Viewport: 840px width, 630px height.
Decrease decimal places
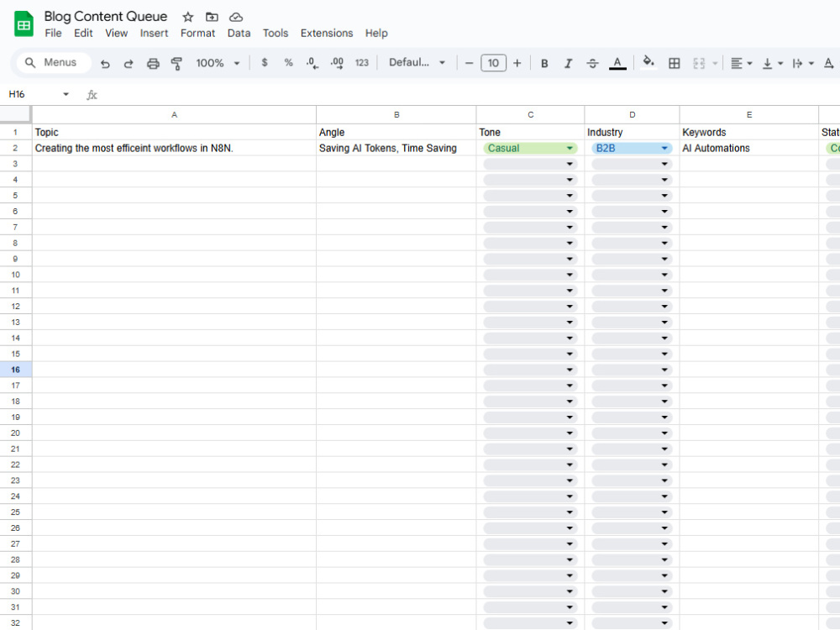[x=312, y=63]
